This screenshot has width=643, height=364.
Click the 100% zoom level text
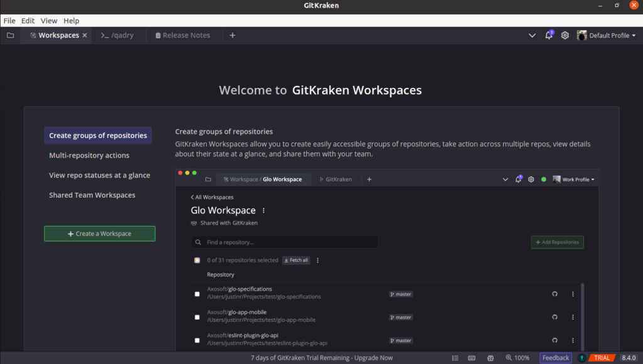(522, 358)
